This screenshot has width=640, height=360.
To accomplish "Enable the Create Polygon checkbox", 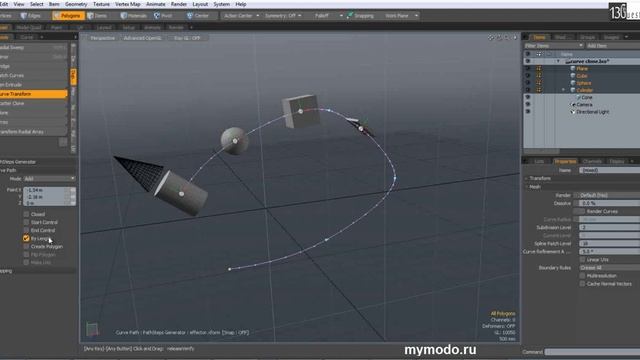I will click(26, 247).
